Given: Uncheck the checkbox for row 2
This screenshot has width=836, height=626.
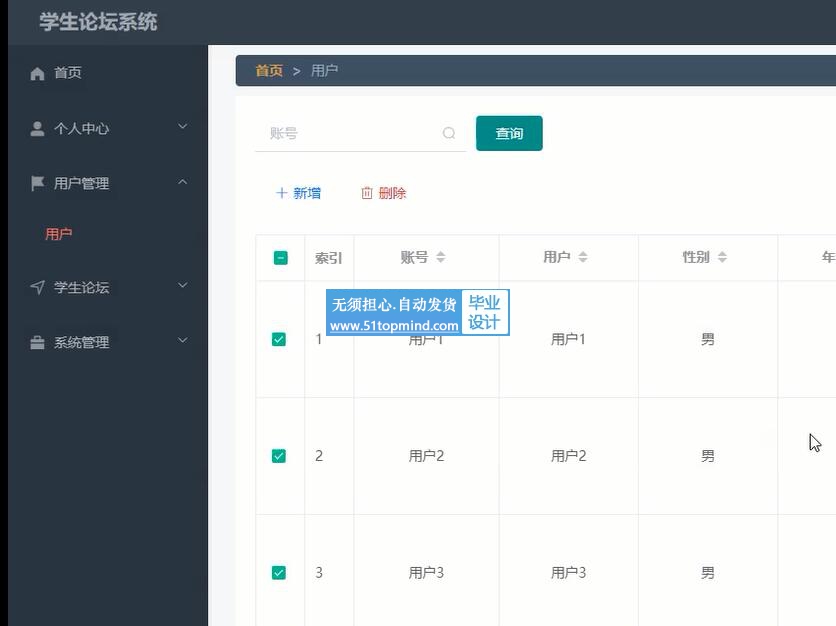Looking at the screenshot, I should [x=279, y=456].
